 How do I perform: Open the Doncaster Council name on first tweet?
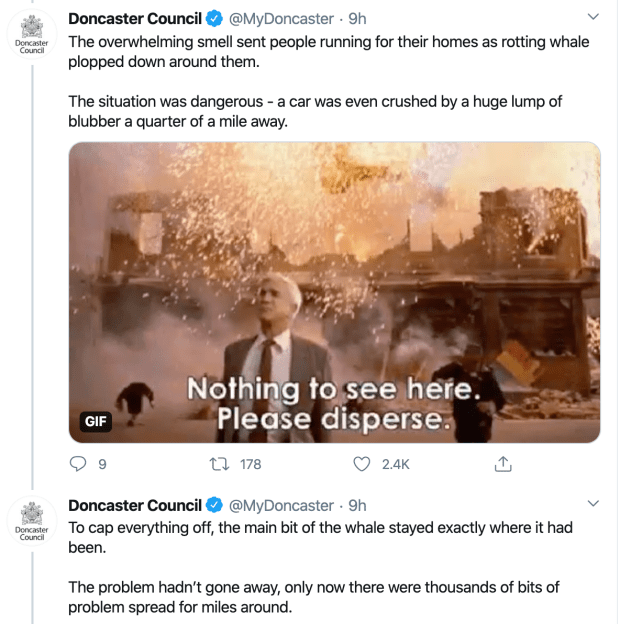134,19
